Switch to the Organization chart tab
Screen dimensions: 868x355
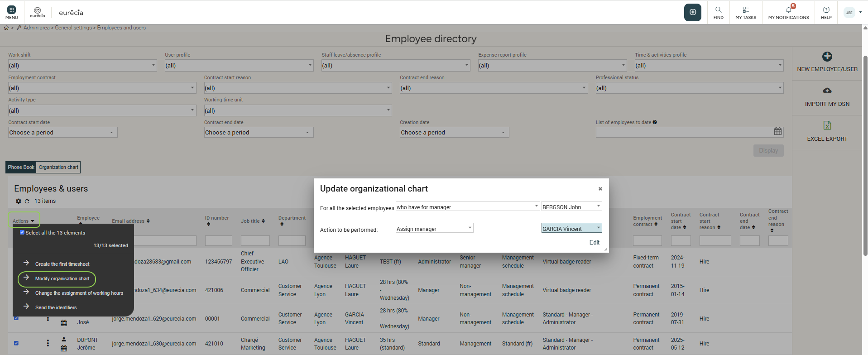click(x=58, y=167)
